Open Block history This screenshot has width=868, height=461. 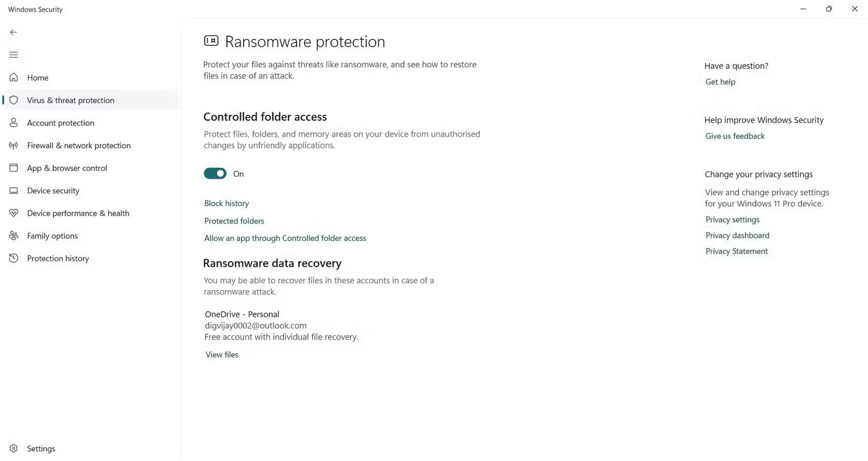click(226, 203)
